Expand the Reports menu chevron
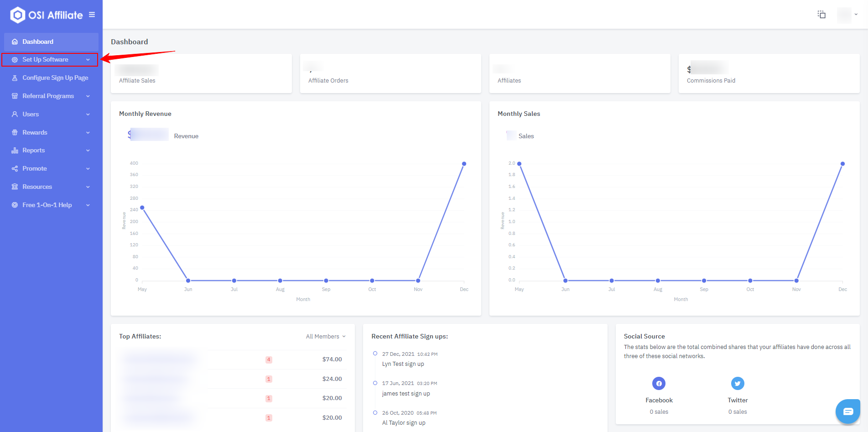This screenshot has height=432, width=868. tap(88, 151)
